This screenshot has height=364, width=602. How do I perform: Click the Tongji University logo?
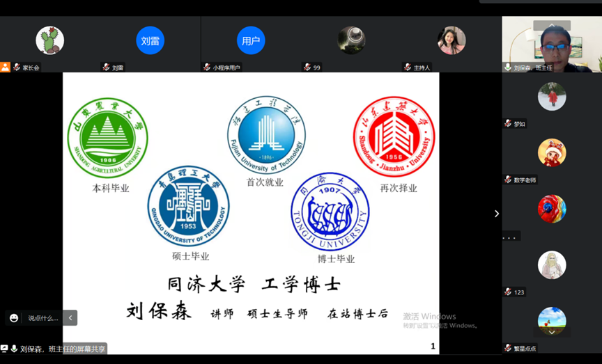click(x=330, y=212)
